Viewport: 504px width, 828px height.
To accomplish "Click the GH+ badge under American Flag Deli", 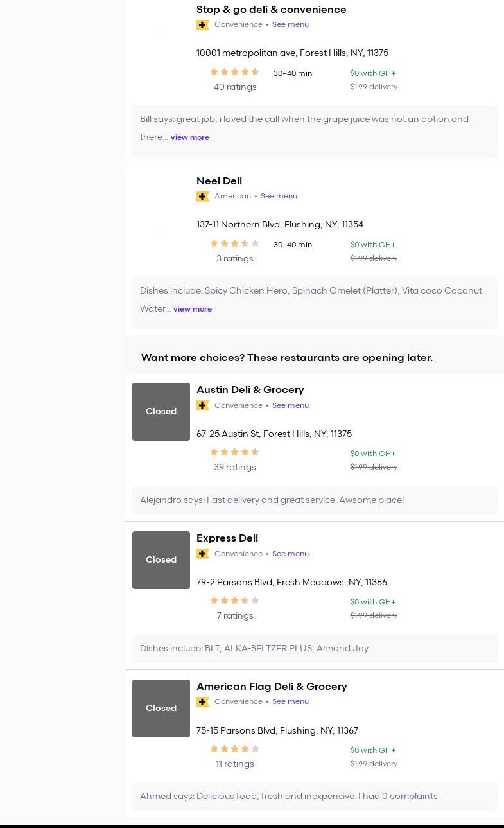I will click(x=202, y=702).
